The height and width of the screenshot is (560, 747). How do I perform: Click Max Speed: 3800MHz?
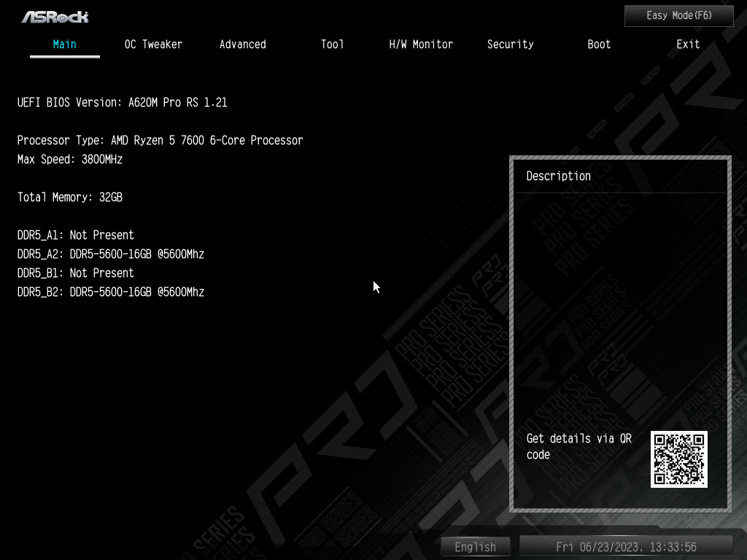point(70,160)
